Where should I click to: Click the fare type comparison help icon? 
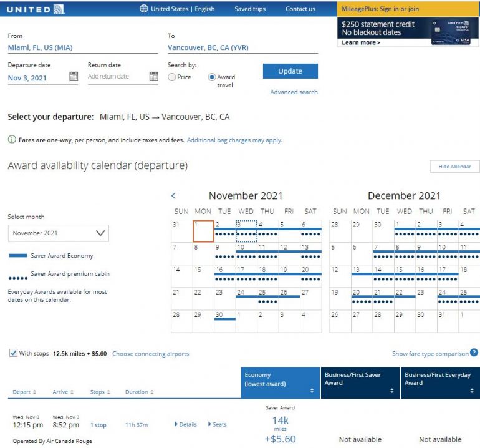(x=474, y=353)
